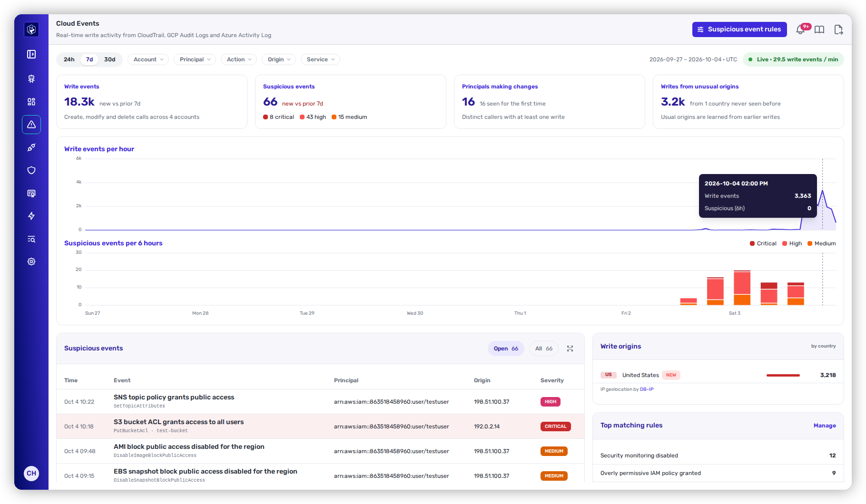The image size is (866, 504).
Task: Expand the Suspicious events table to fullscreen
Action: click(x=570, y=349)
